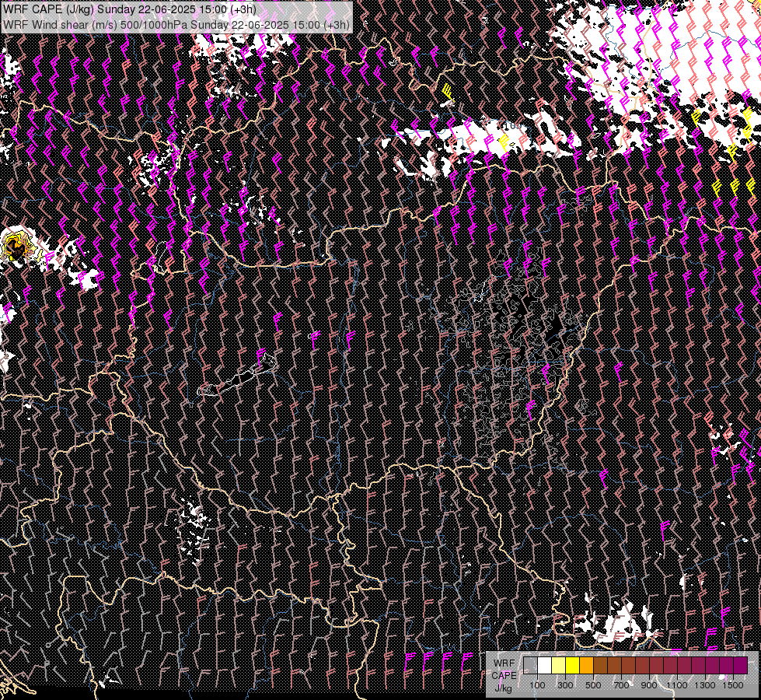Select the orange legend swatch
Viewport: 761px width, 700px height.
click(x=586, y=666)
